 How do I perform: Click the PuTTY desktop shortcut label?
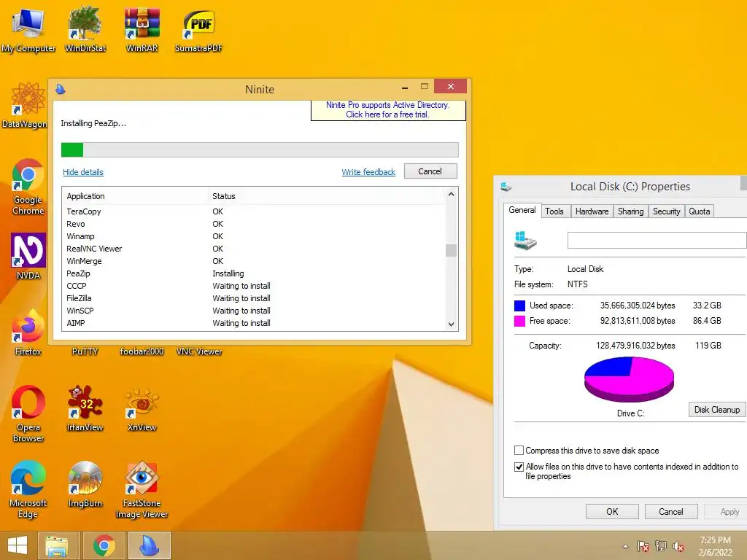[x=85, y=351]
